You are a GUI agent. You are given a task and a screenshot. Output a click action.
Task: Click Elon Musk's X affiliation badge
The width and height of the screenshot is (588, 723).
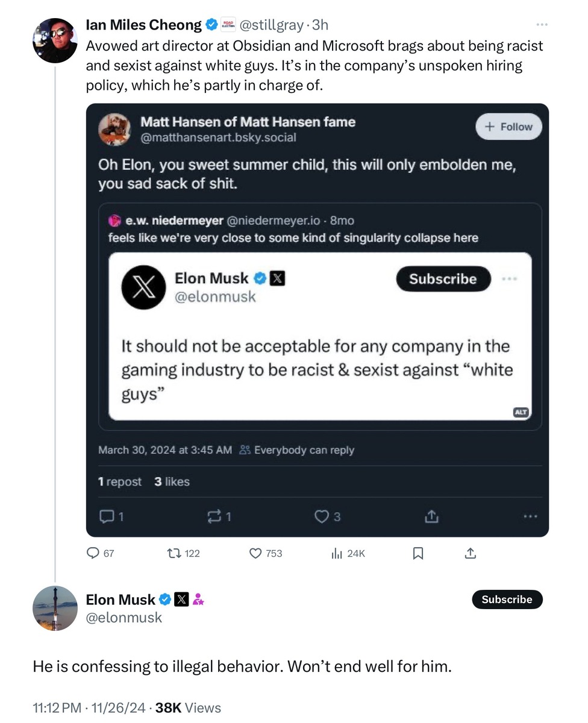181,599
